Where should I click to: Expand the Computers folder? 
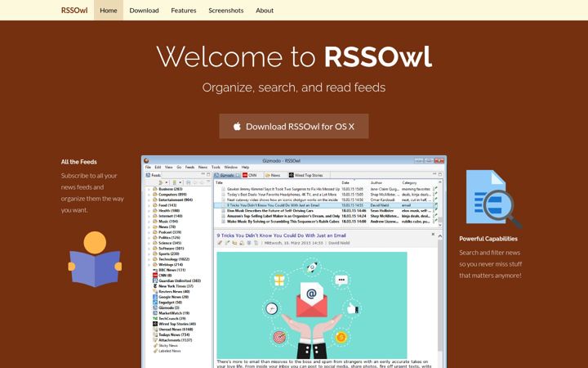[149, 195]
